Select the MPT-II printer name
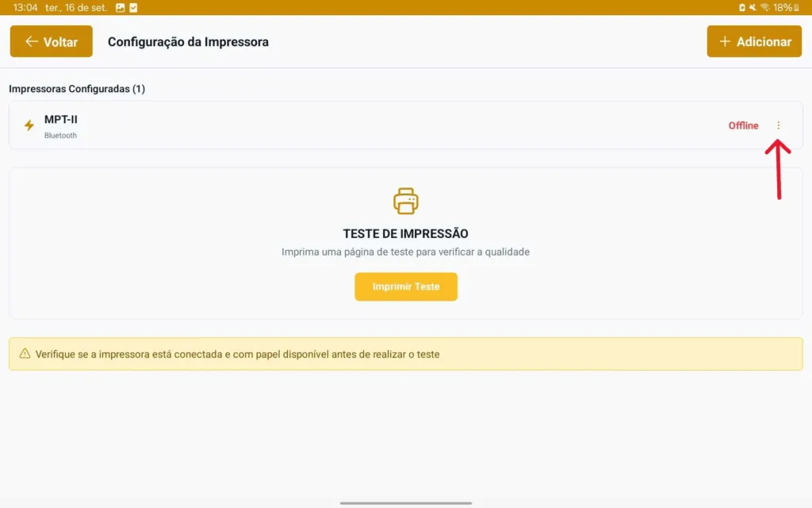 pos(61,120)
